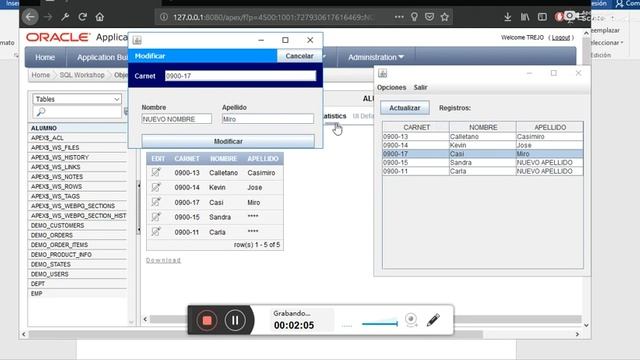Open the site information icon in address bar
This screenshot has width=640, height=360.
164,17
